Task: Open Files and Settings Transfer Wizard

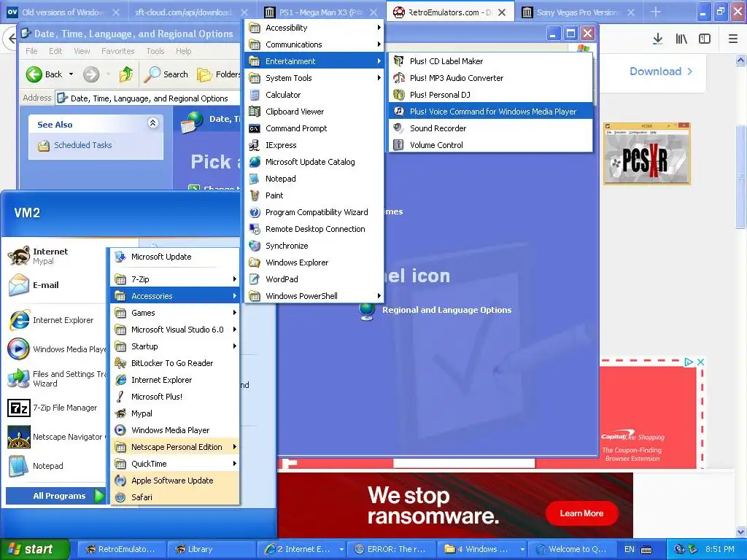Action: [x=56, y=378]
